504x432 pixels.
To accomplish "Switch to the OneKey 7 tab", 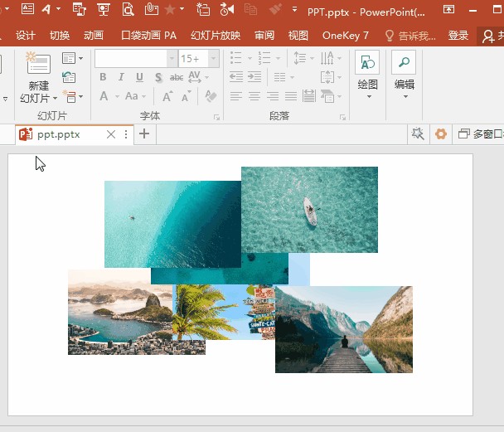I will coord(345,36).
